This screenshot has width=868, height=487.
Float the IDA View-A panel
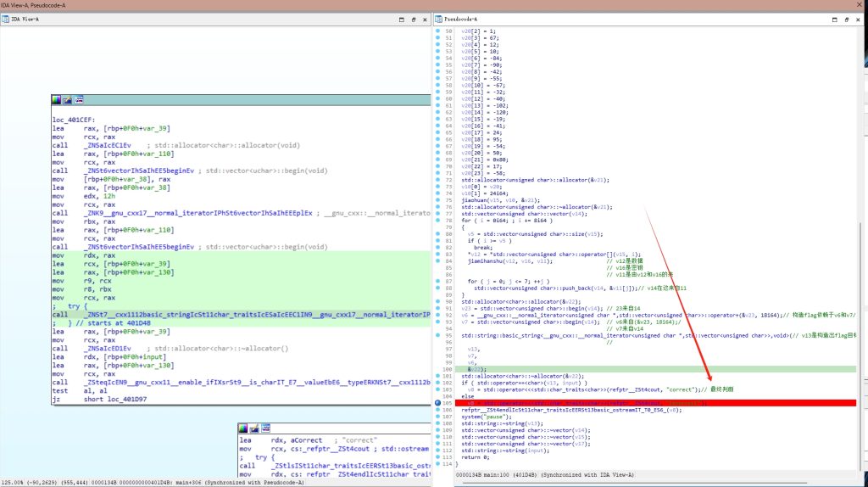click(414, 20)
